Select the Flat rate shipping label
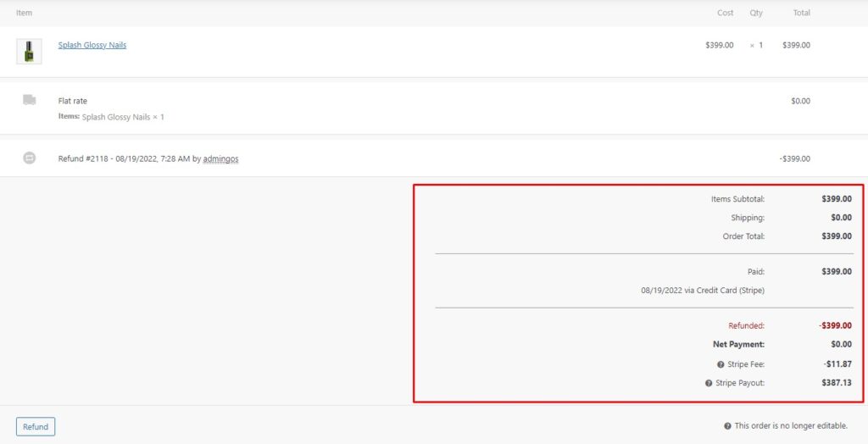This screenshot has width=868, height=444. click(72, 101)
